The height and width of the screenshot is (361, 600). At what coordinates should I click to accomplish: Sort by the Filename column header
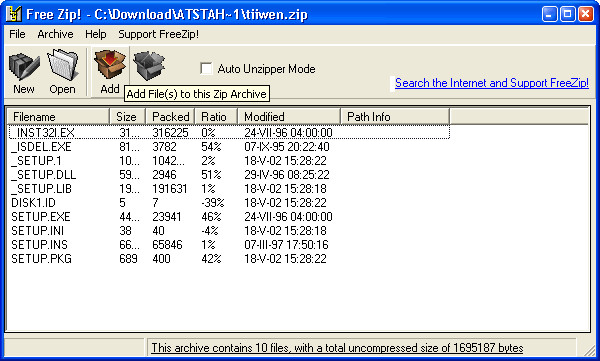click(58, 116)
